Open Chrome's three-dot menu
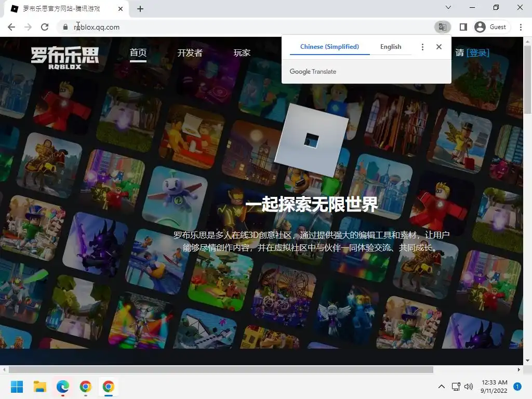 tap(521, 27)
